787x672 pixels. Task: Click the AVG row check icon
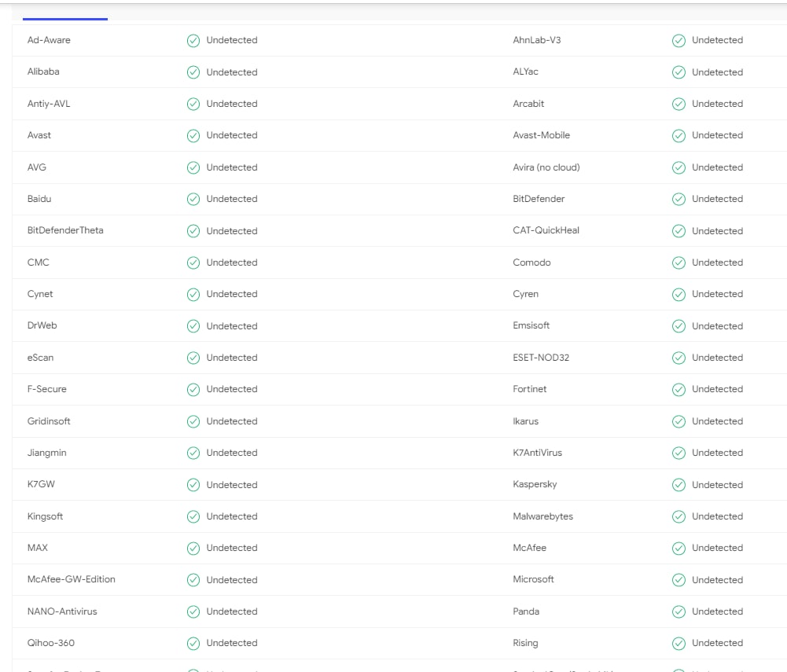coord(193,167)
